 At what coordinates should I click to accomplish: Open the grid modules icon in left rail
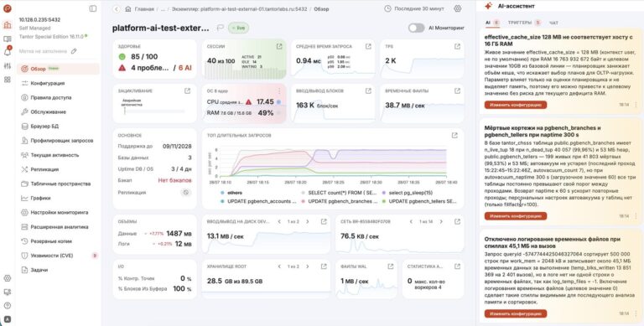point(7,80)
